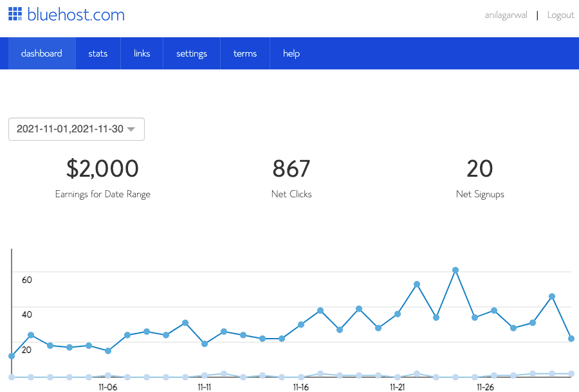
Task: Open the links tab
Action: (x=142, y=53)
